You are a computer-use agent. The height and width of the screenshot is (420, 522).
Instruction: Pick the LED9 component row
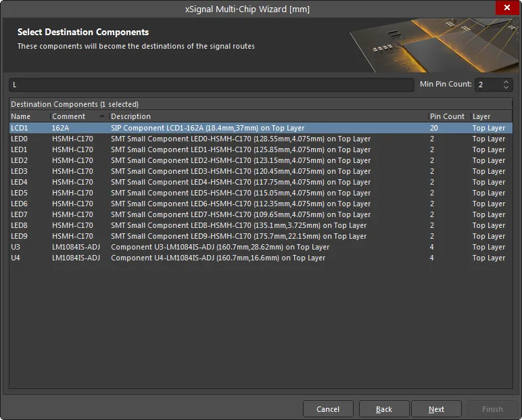coord(203,236)
